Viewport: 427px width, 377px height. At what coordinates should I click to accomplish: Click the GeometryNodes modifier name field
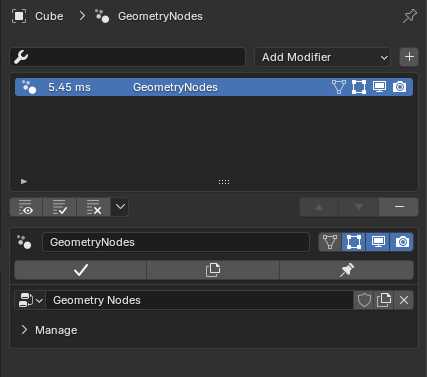pyautogui.click(x=176, y=242)
